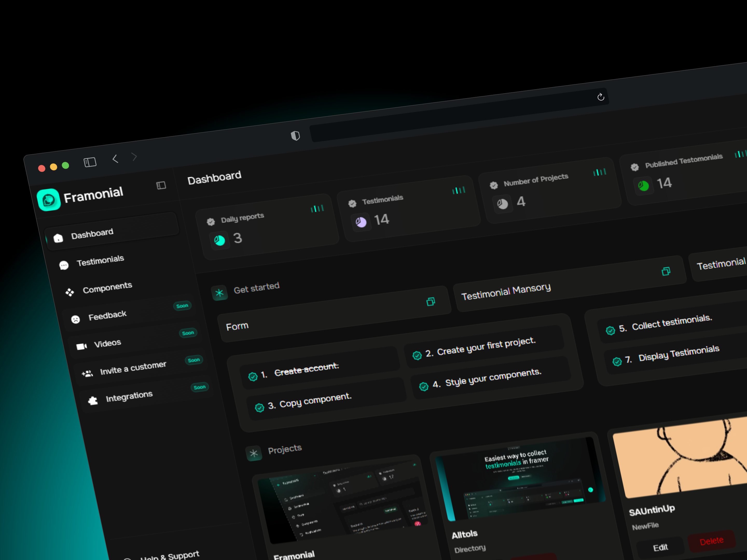The width and height of the screenshot is (747, 560).
Task: Click the Components diamond icon
Action: (x=70, y=292)
